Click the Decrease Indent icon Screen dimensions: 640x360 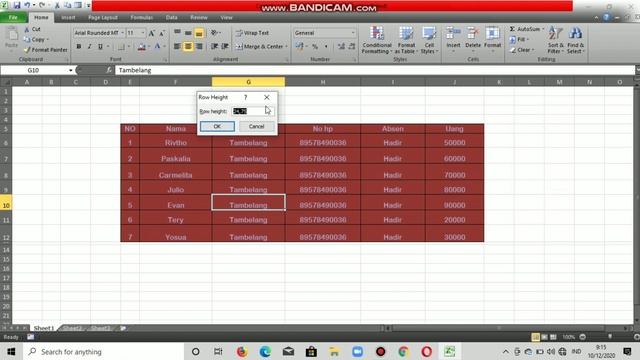click(x=214, y=47)
